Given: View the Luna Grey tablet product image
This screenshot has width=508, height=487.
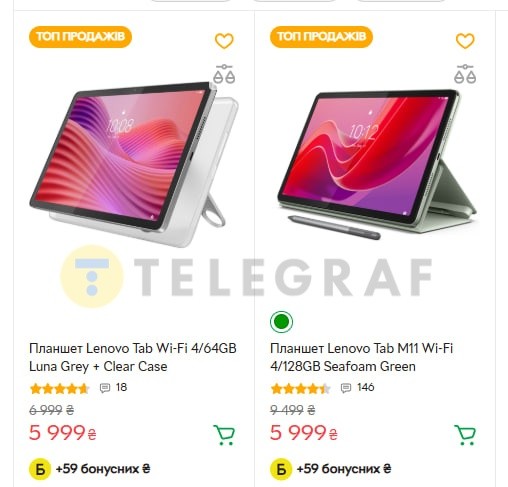Looking at the screenshot, I should pos(133,163).
